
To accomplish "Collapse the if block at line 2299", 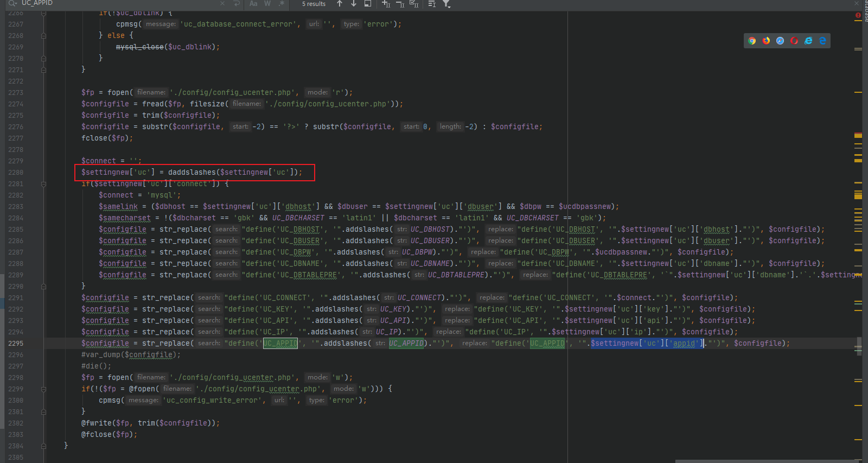I will tap(43, 389).
